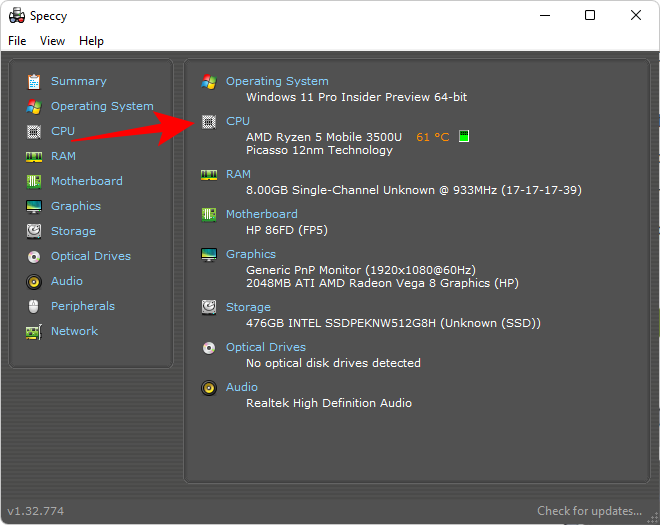Click the Summary clipboard icon in sidebar

34,81
